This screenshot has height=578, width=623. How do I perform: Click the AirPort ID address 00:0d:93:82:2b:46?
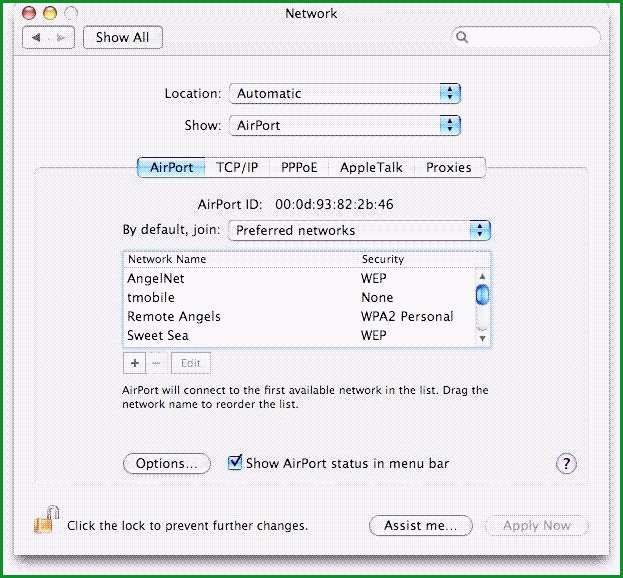334,204
